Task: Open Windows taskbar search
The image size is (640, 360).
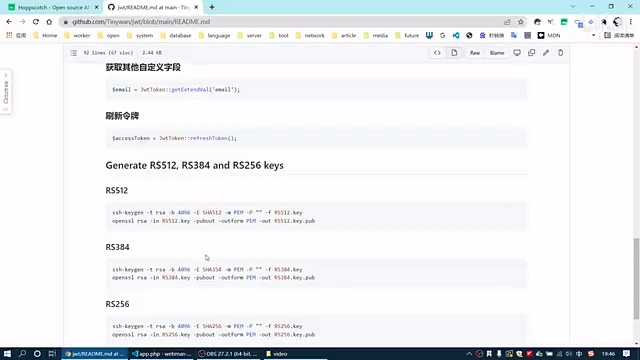Action: (x=22, y=354)
